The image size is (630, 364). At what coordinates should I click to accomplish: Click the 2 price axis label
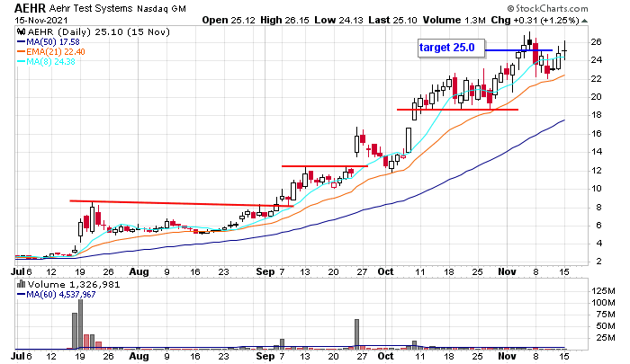pyautogui.click(x=598, y=262)
